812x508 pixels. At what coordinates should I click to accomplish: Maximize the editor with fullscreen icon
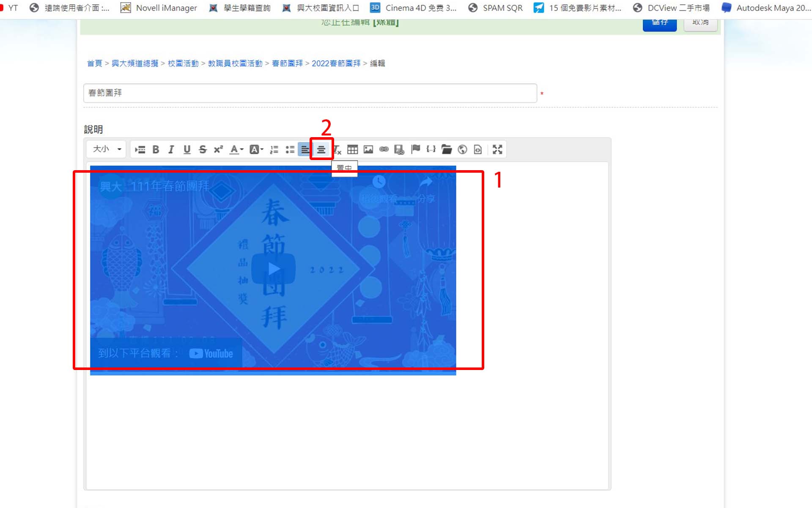(497, 149)
